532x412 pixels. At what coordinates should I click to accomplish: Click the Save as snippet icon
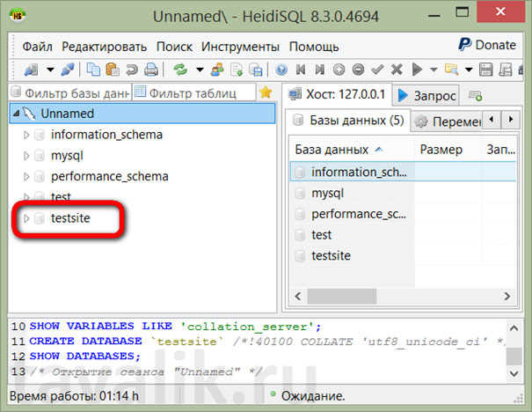506,70
